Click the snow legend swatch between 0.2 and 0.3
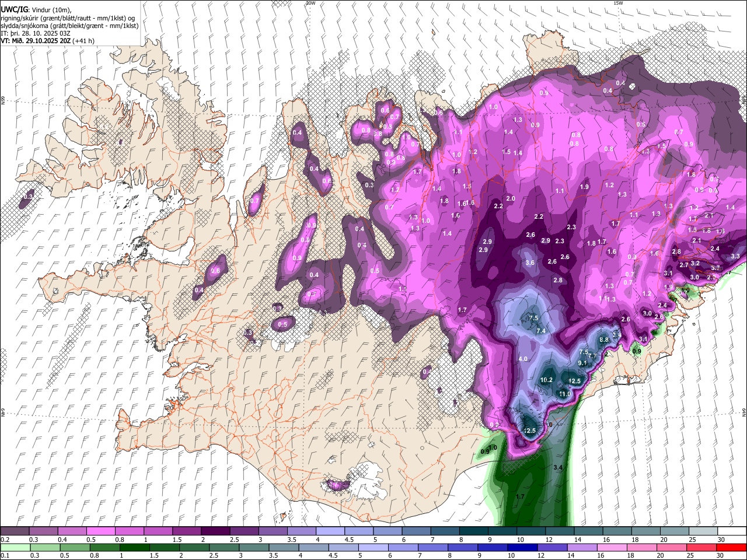The image size is (747, 560). pyautogui.click(x=15, y=531)
